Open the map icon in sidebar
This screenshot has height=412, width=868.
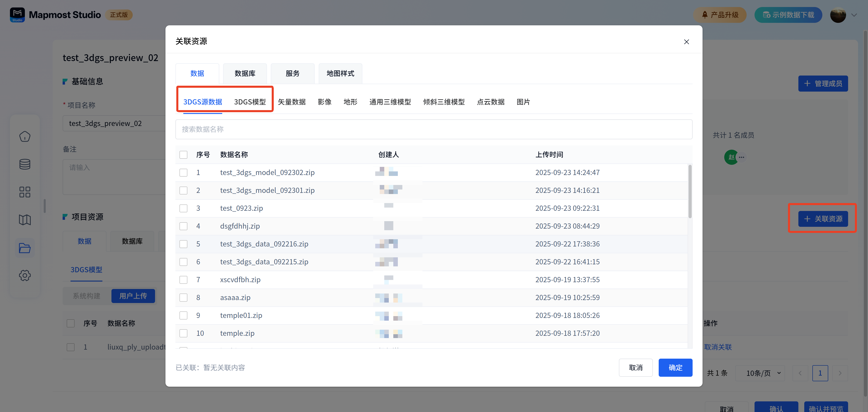click(25, 220)
